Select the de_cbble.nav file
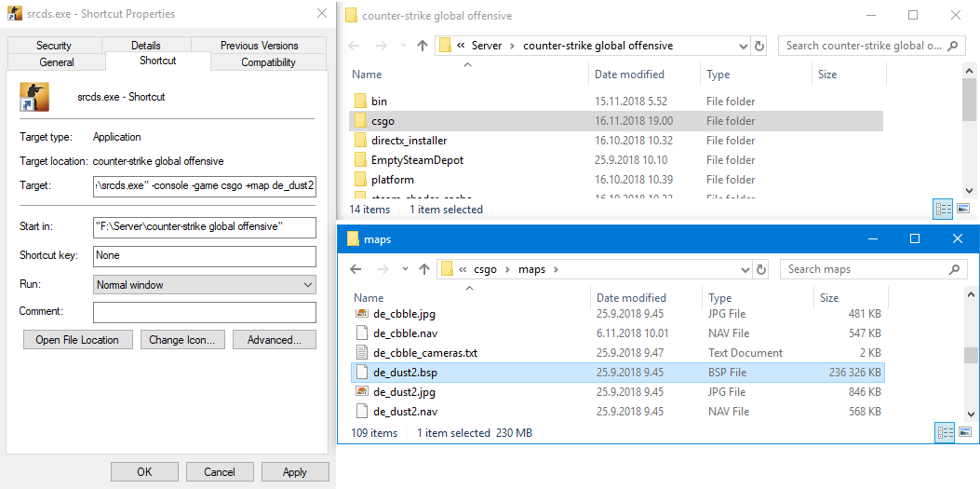This screenshot has height=489, width=980. (x=617, y=333)
